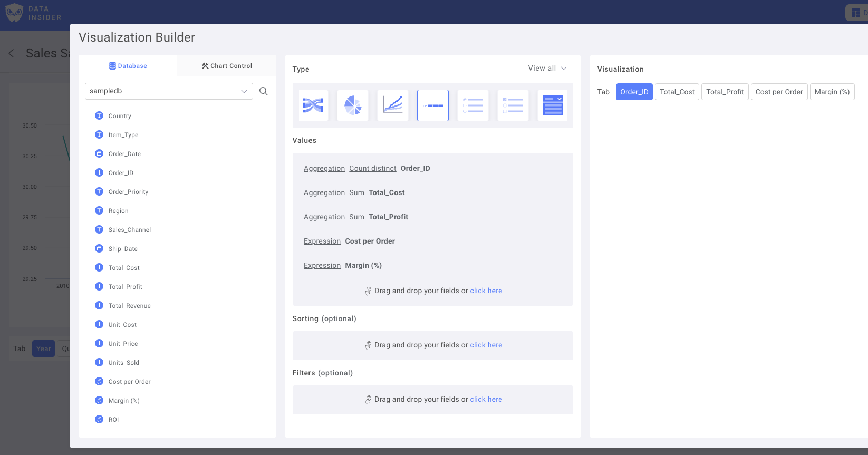Expand View all chart types
Viewport: 868px width, 455px height.
[547, 69]
